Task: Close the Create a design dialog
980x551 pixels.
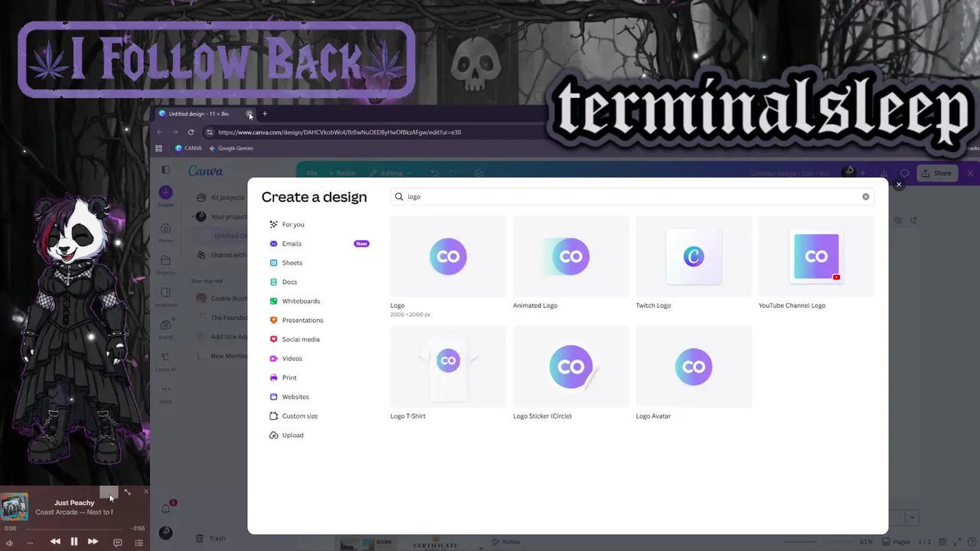Action: (x=899, y=184)
